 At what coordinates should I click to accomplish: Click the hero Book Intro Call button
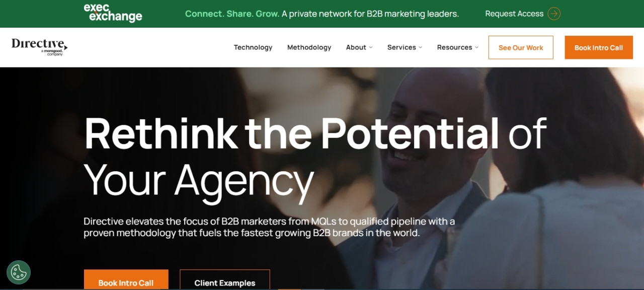(126, 280)
